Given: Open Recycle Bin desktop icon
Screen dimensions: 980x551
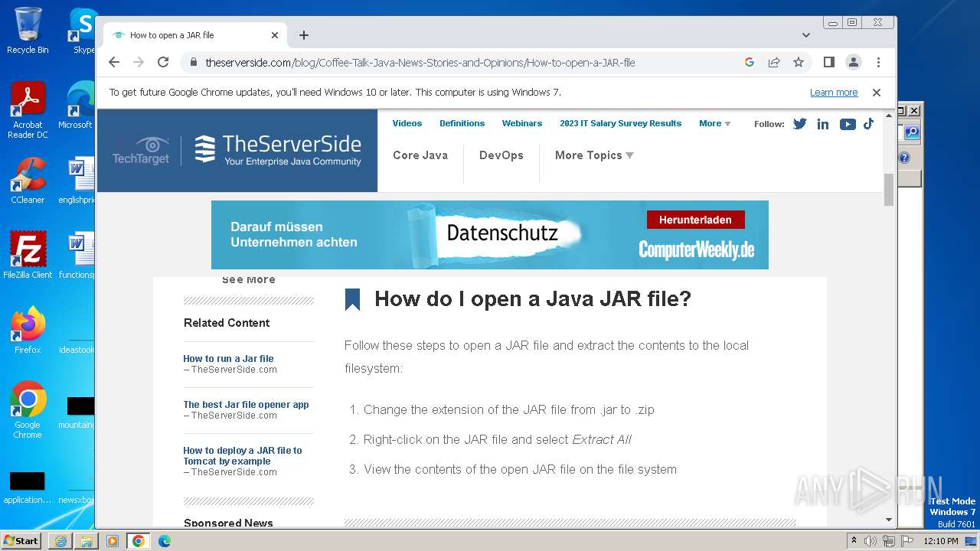Looking at the screenshot, I should pos(28,31).
